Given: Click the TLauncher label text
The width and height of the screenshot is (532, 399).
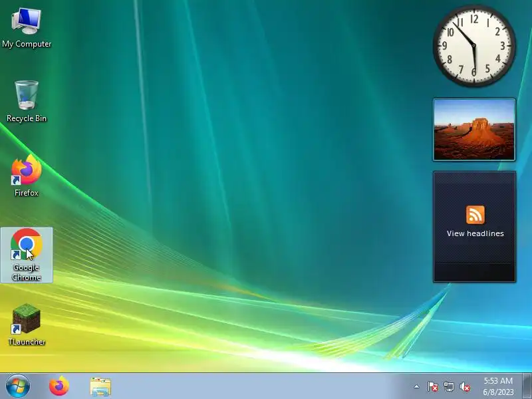Looking at the screenshot, I should point(27,342).
